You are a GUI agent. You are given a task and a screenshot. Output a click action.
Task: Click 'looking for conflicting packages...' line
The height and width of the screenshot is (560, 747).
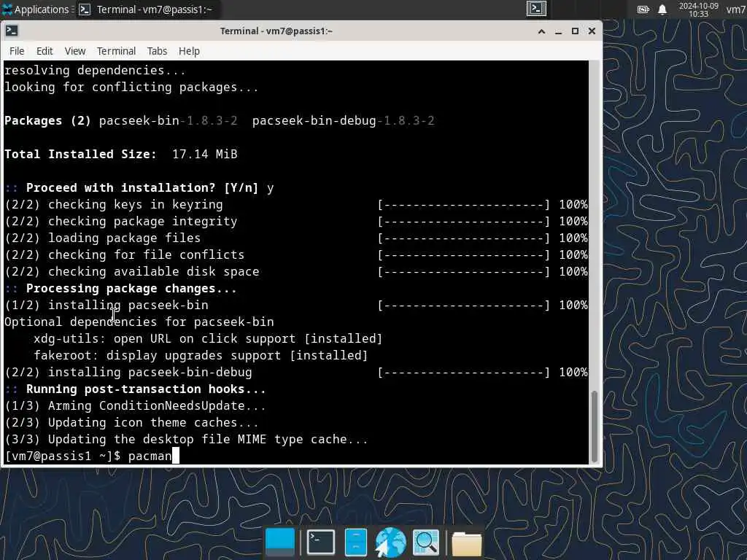[x=131, y=87]
